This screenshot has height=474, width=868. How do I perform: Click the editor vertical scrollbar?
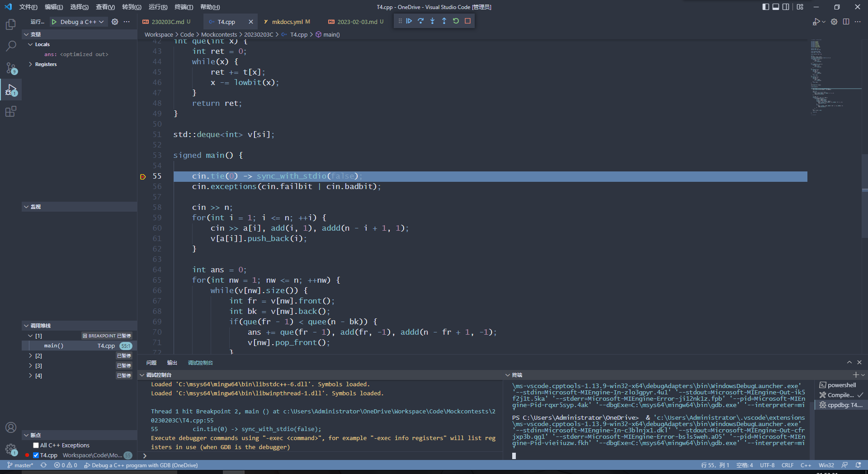pos(864,197)
